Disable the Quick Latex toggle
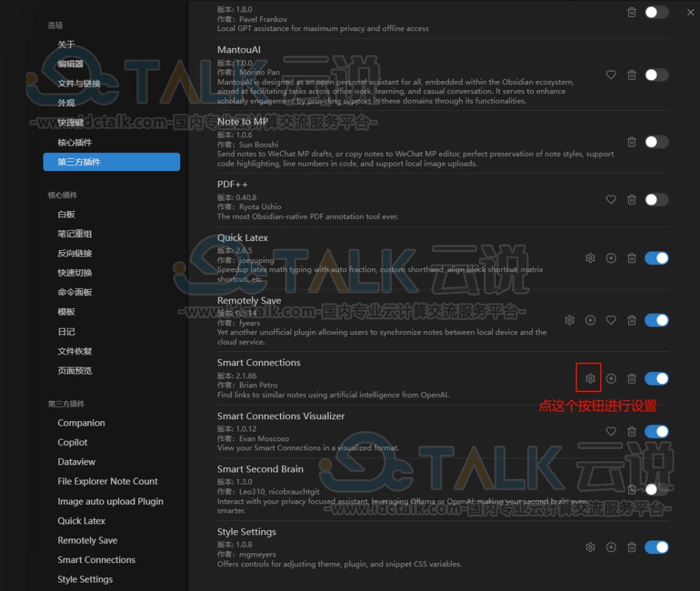 tap(656, 258)
